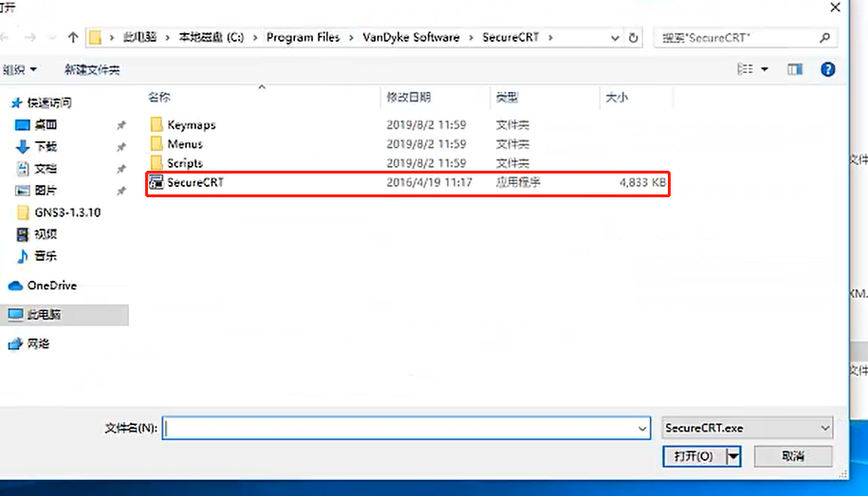Select VanDyke Software in address path
The image size is (868, 496).
point(411,37)
